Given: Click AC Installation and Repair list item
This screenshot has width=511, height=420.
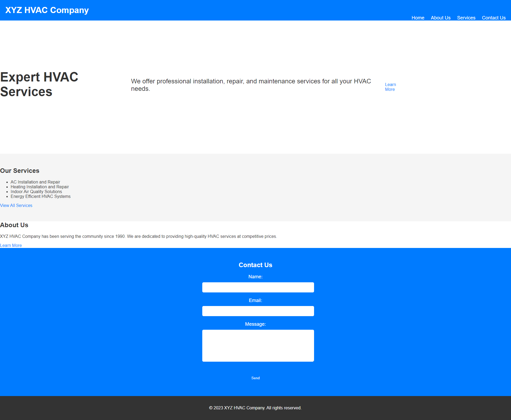Looking at the screenshot, I should [x=35, y=182].
